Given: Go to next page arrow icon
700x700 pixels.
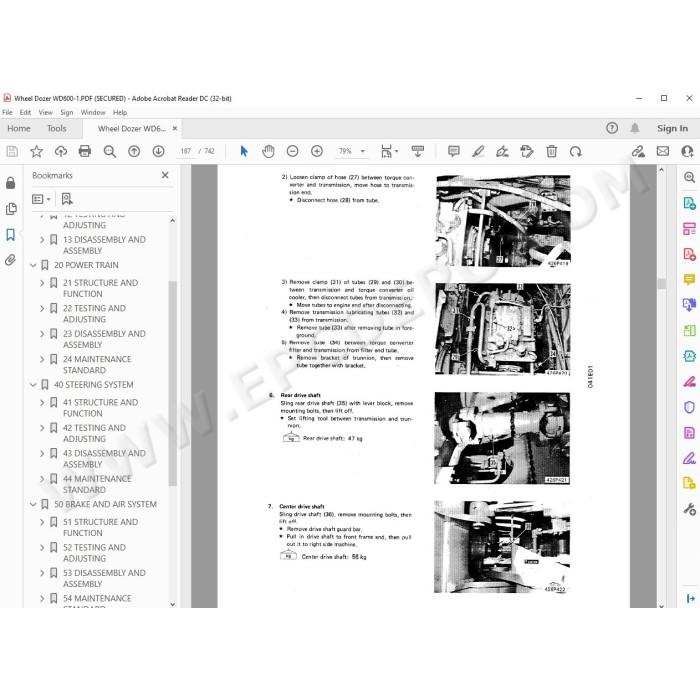Looking at the screenshot, I should pos(158,151).
